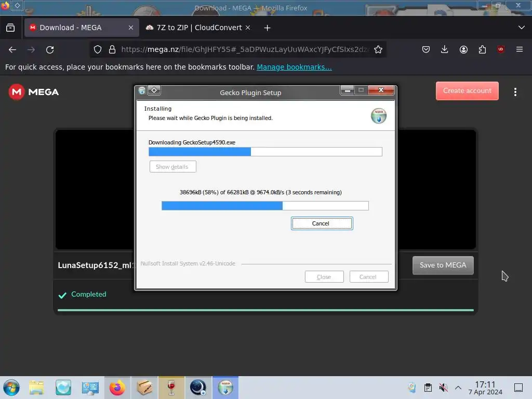Click the MEGA logo

pos(34,92)
